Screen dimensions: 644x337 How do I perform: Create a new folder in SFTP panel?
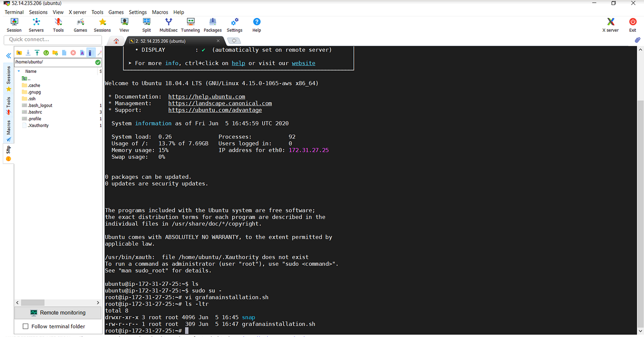[55, 52]
